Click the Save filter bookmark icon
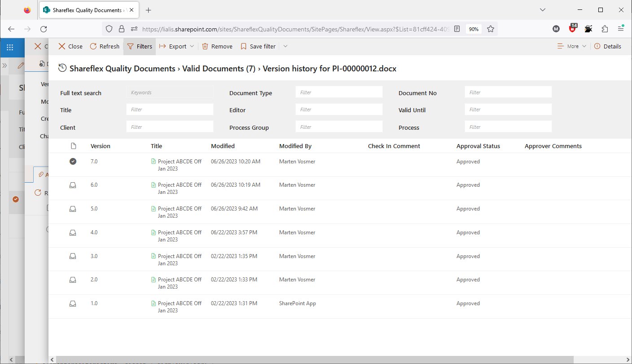The image size is (632, 364). pos(244,46)
